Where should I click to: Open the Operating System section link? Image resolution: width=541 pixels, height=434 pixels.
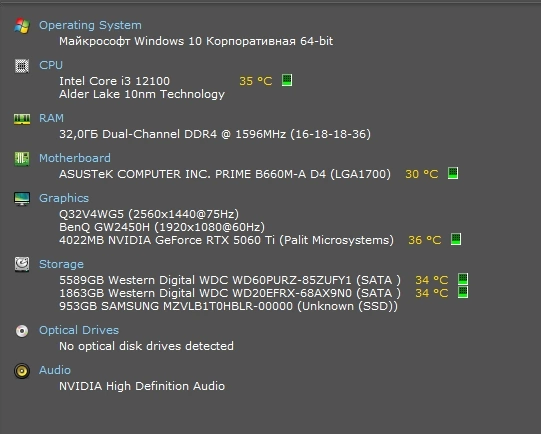(x=90, y=25)
